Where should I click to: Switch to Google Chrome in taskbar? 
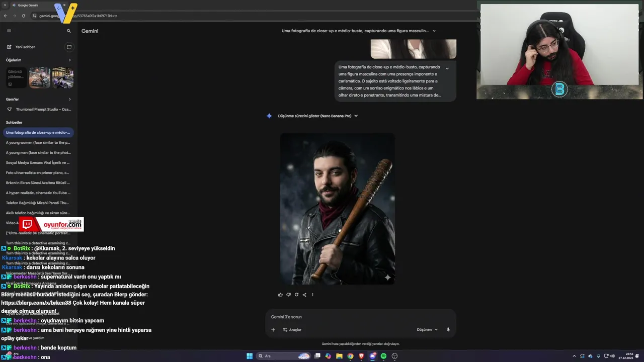pos(351,356)
